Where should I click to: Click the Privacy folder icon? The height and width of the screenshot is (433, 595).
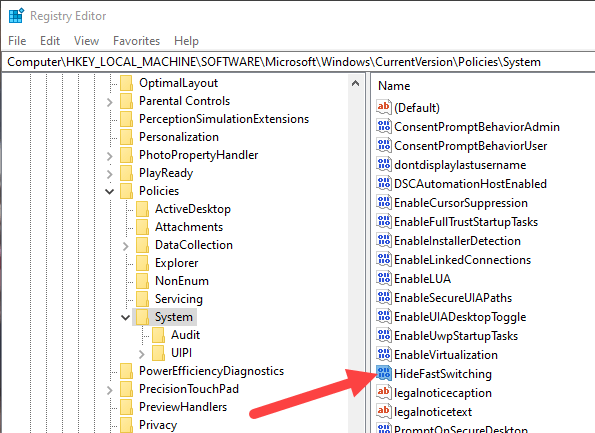126,425
